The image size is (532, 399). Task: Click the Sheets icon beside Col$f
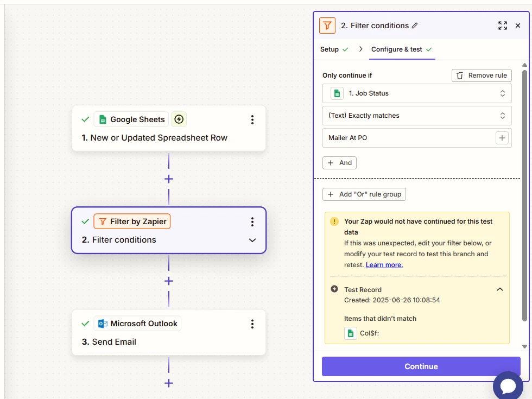[351, 333]
